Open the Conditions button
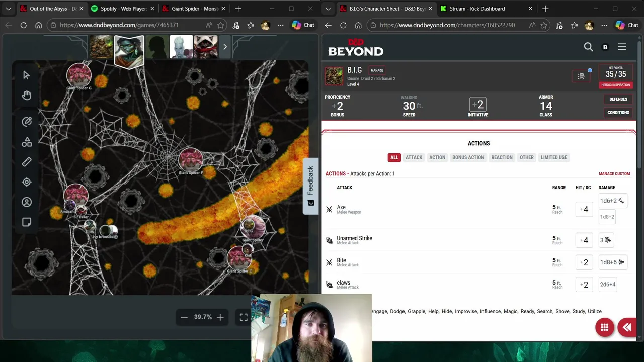The width and height of the screenshot is (644, 362). click(x=618, y=113)
